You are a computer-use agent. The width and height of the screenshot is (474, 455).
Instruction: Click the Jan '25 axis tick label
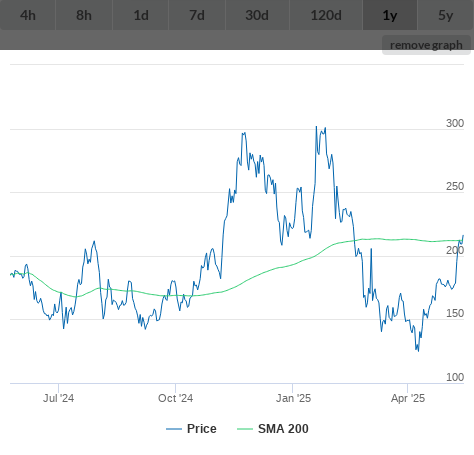coord(293,398)
